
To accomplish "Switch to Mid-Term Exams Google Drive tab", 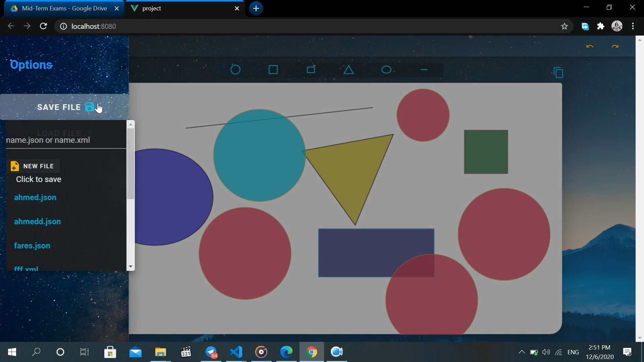I will coord(64,8).
